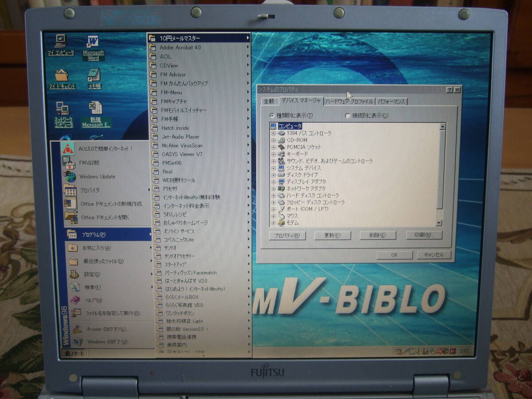532x399 pixels.
Task: Switch to the デバイス マネージャ tab
Action: point(301,101)
